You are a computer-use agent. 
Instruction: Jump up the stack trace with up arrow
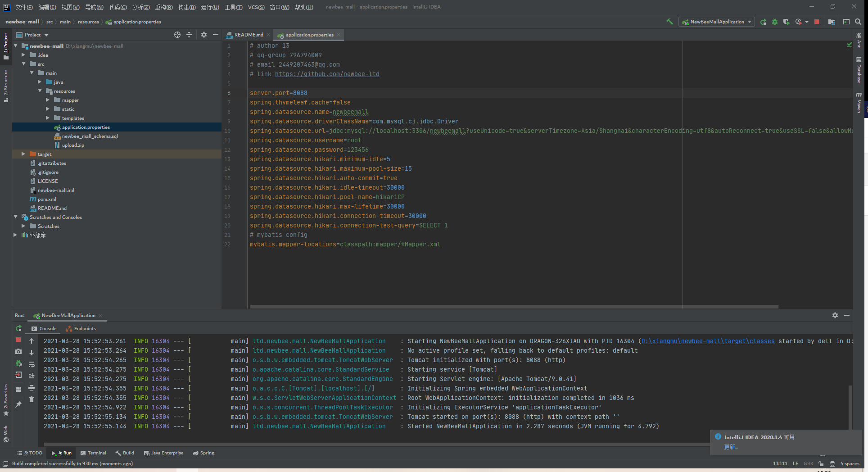point(32,341)
